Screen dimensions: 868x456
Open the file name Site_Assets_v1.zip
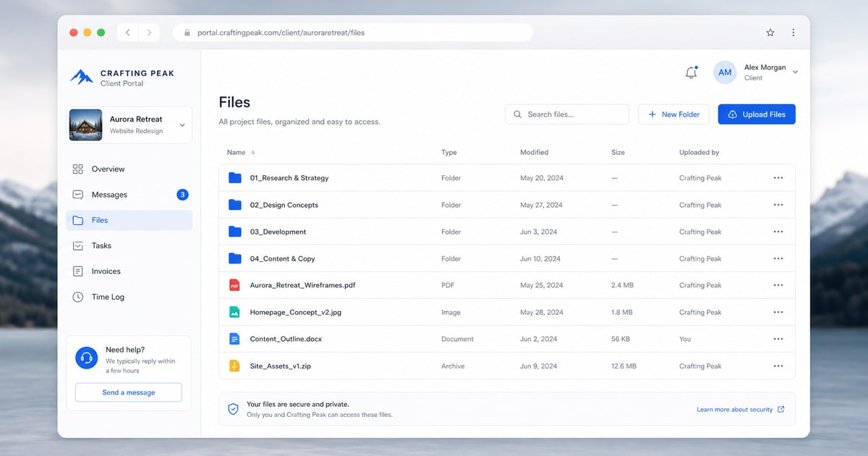pyautogui.click(x=280, y=366)
